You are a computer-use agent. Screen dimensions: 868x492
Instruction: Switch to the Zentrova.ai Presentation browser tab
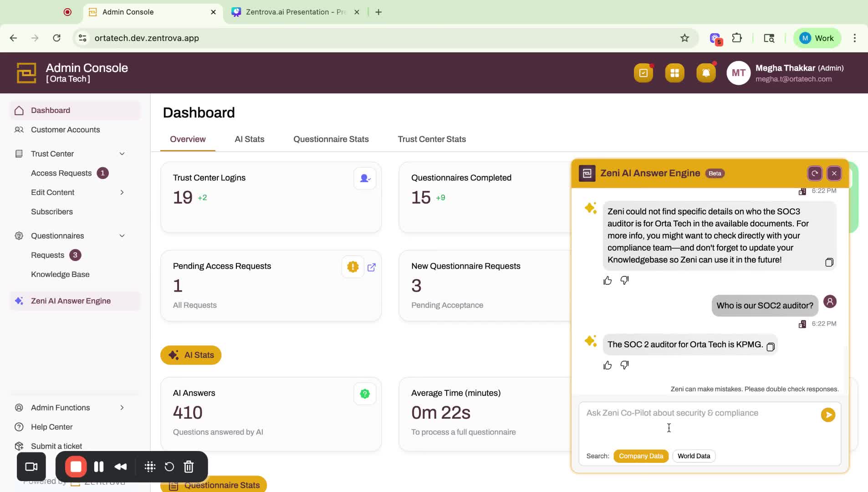[295, 12]
